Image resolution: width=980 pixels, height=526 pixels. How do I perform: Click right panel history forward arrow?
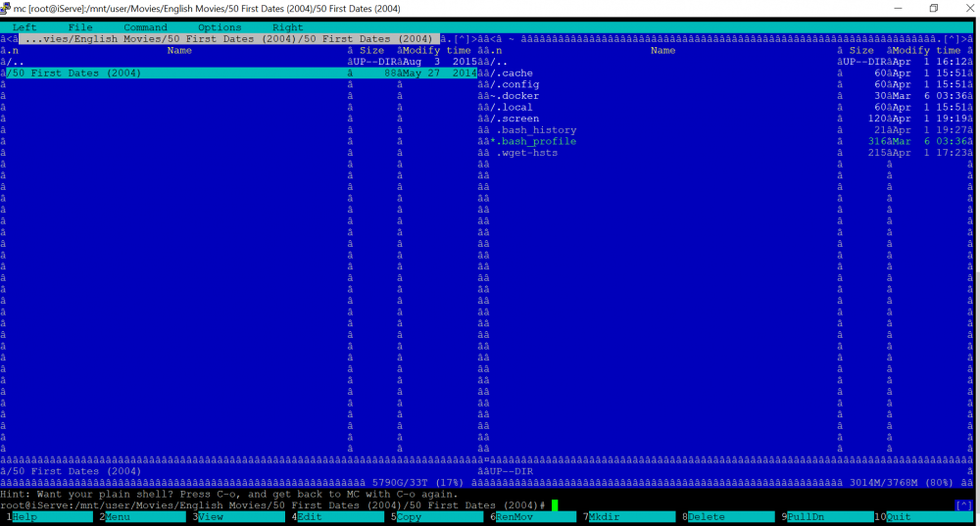964,39
